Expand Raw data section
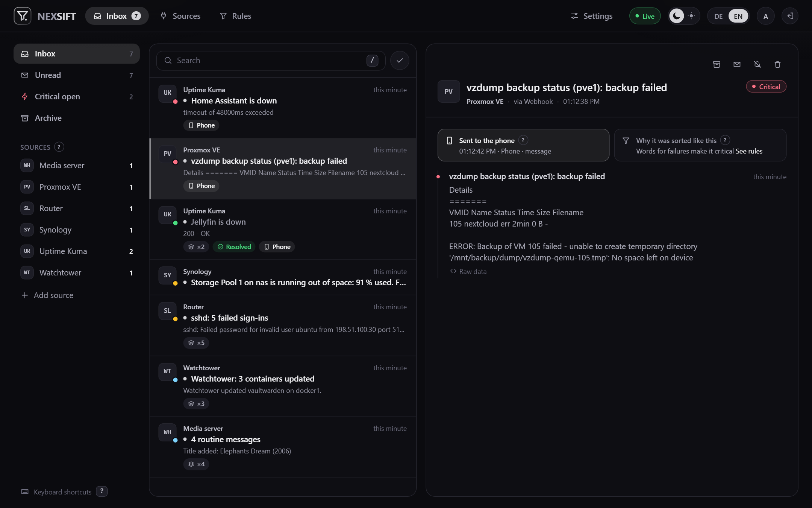The image size is (812, 508). tap(468, 271)
